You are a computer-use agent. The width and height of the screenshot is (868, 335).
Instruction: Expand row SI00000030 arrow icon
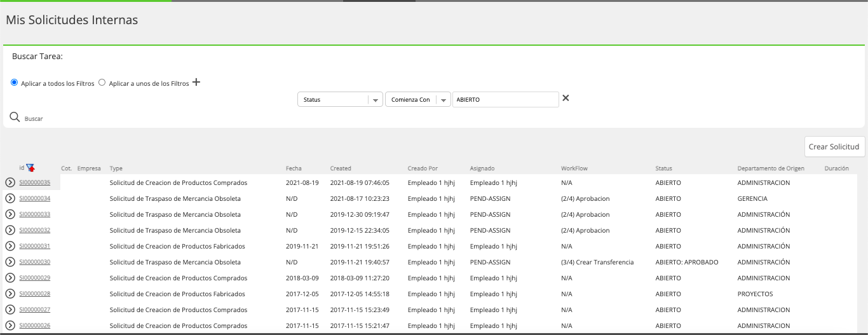pyautogui.click(x=10, y=262)
